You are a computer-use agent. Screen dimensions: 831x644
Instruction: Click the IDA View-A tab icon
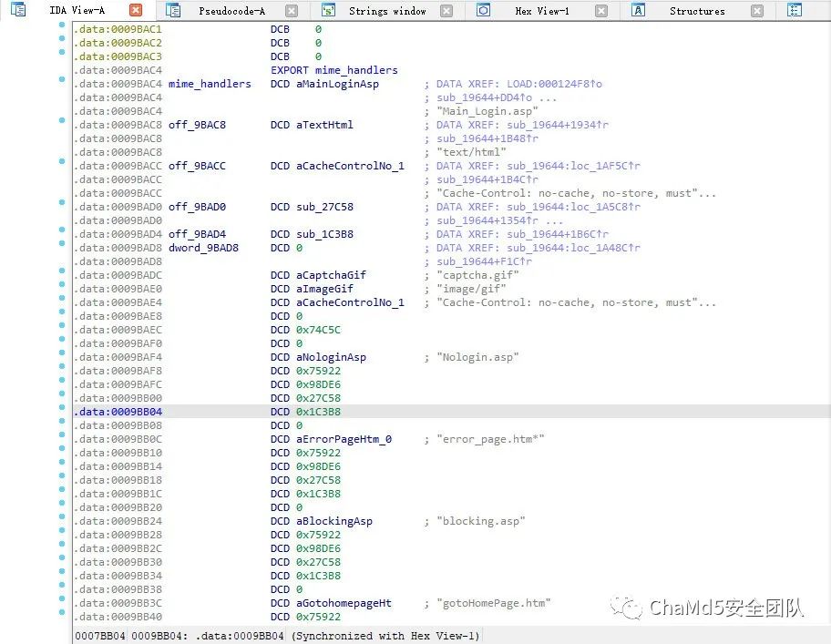tap(18, 9)
